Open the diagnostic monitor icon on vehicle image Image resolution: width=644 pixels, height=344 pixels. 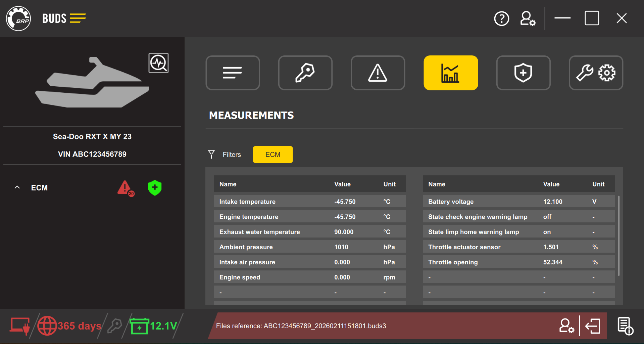point(158,63)
